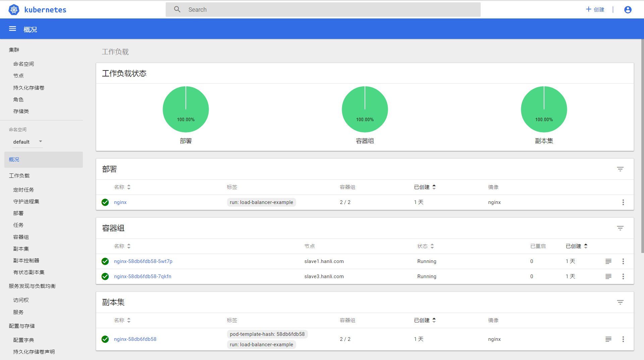Open the default namespace dropdown
This screenshot has height=360, width=644.
click(28, 142)
